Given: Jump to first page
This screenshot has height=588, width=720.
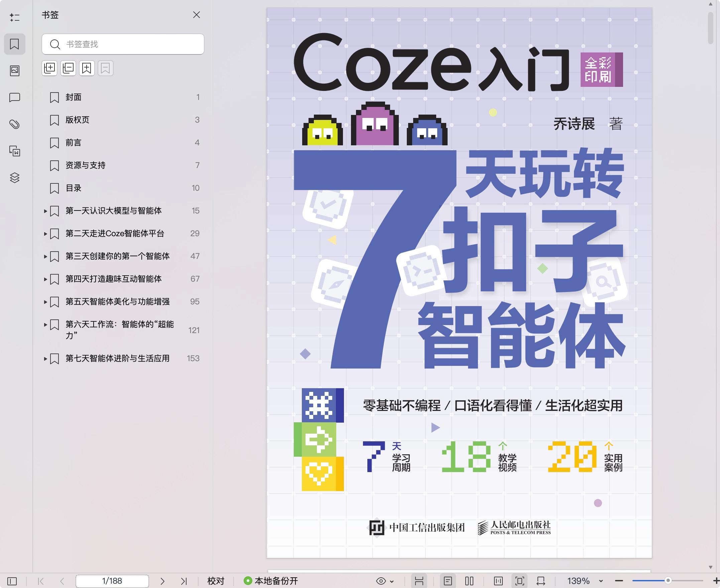Looking at the screenshot, I should pos(41,581).
